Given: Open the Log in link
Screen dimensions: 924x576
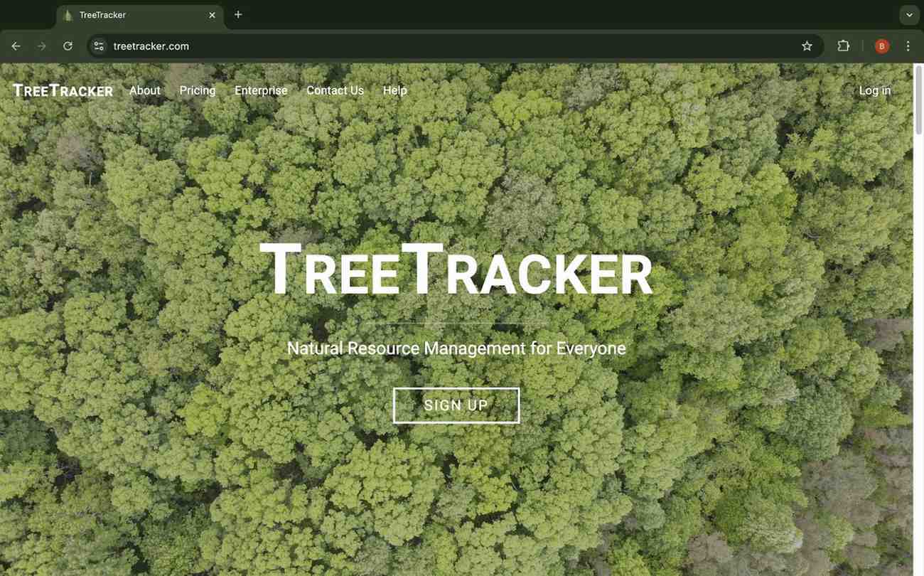Looking at the screenshot, I should [875, 90].
